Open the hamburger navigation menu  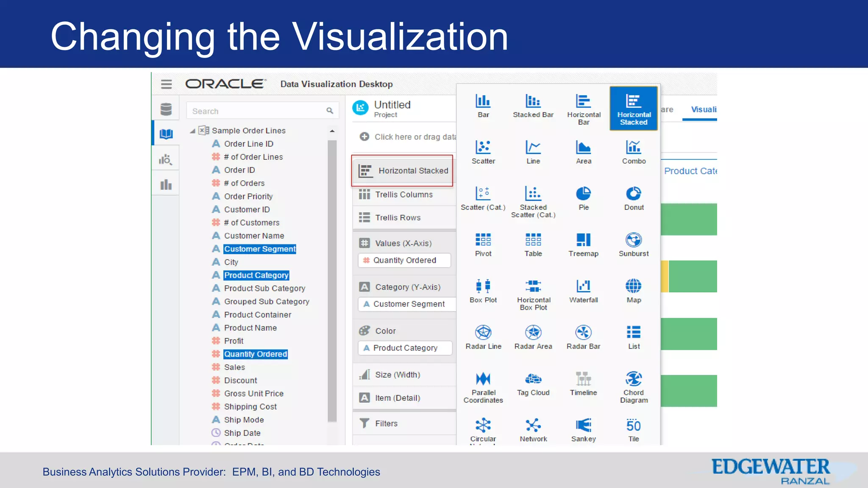[x=166, y=84]
